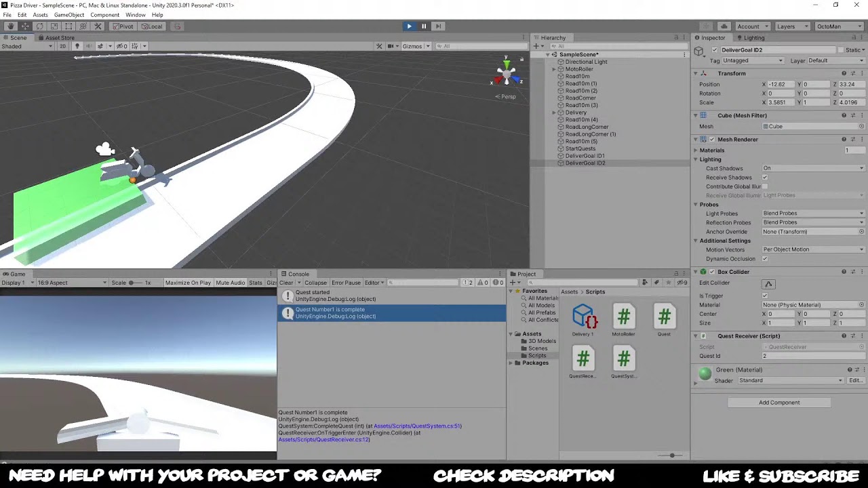Click the Step frame button
The height and width of the screenshot is (488, 868).
point(438,26)
